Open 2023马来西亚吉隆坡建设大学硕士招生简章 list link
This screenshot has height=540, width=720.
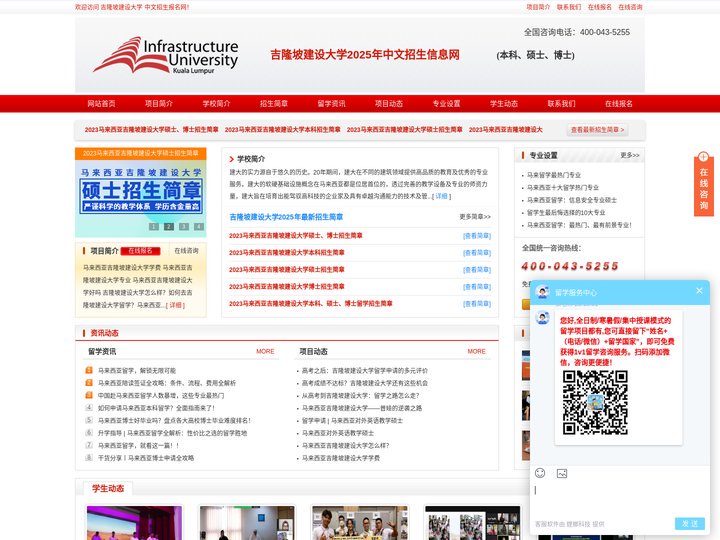(287, 270)
